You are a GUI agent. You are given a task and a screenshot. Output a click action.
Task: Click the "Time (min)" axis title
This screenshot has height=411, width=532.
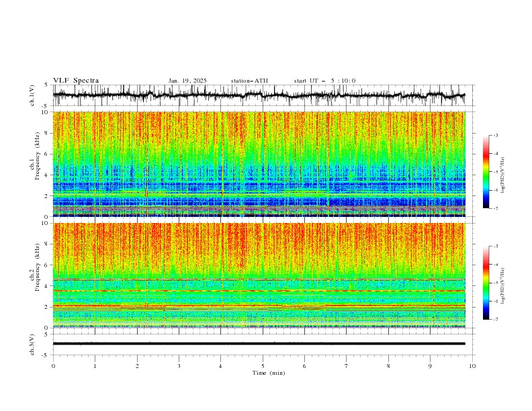pyautogui.click(x=269, y=373)
